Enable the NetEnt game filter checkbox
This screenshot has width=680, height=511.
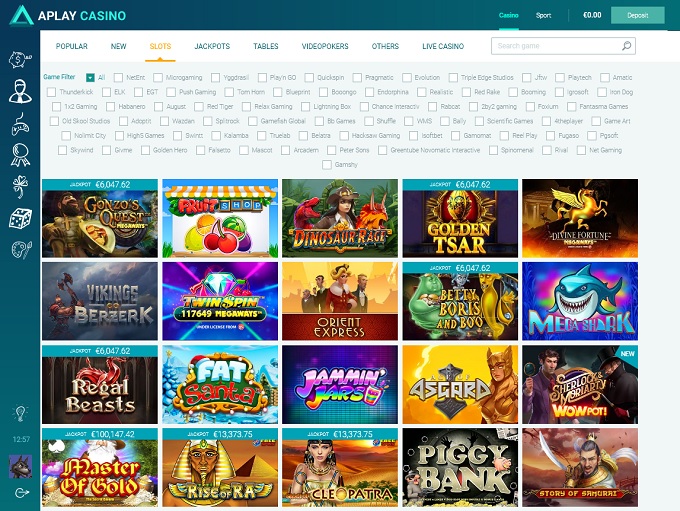(118, 78)
